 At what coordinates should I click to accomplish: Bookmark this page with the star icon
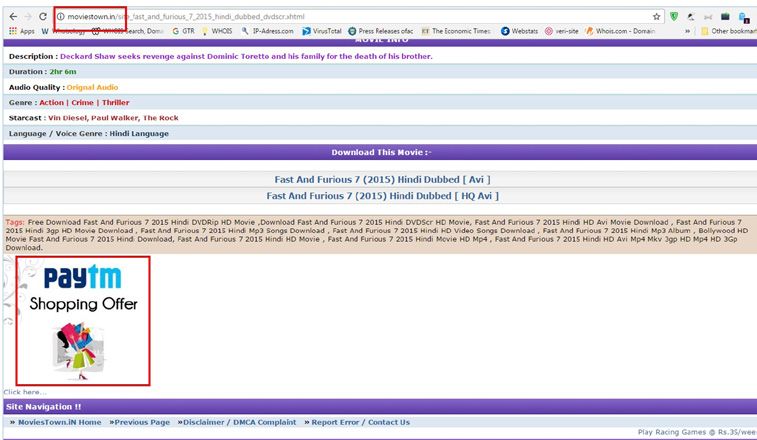coord(657,16)
